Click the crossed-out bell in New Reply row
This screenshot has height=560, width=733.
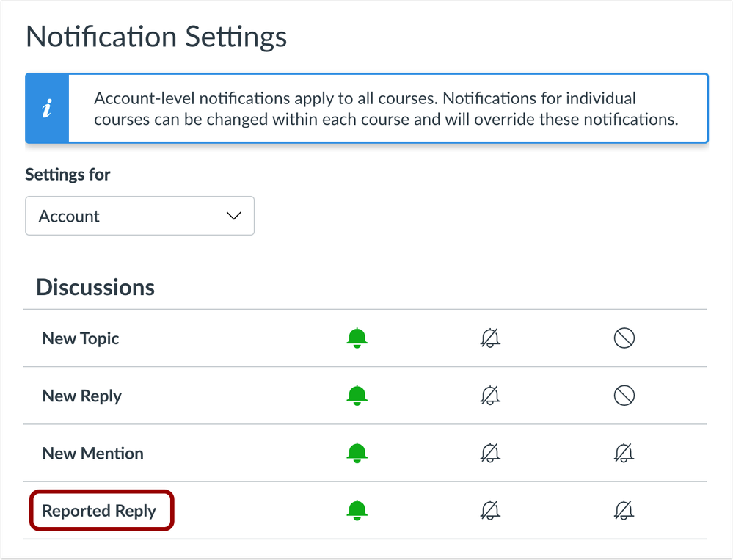[490, 396]
